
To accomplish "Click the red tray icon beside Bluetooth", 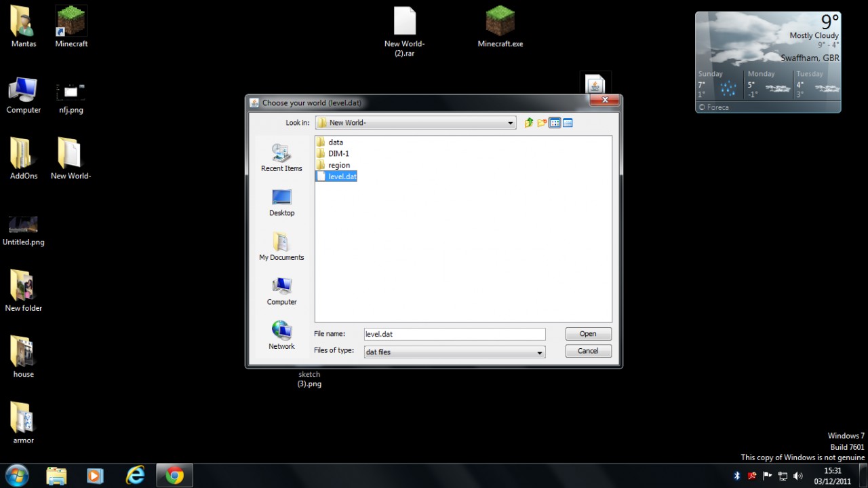I will [x=752, y=476].
